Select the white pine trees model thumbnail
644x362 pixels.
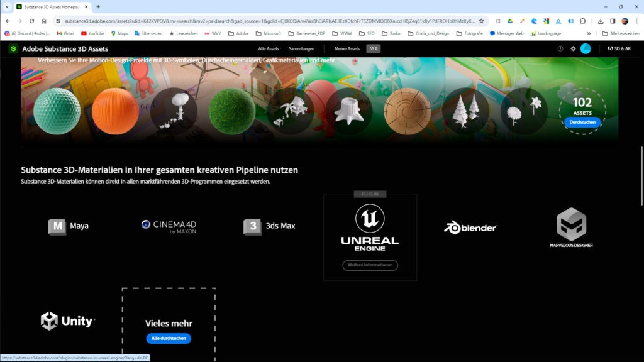(x=466, y=111)
